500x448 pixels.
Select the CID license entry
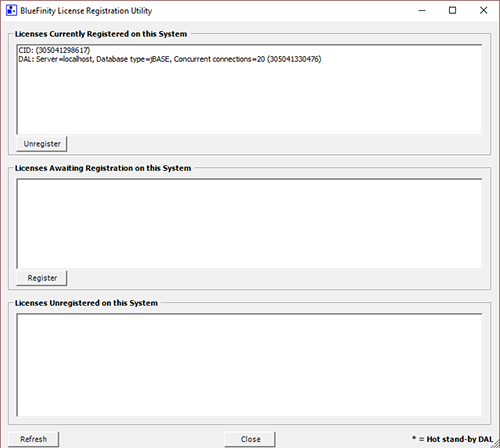pos(54,50)
